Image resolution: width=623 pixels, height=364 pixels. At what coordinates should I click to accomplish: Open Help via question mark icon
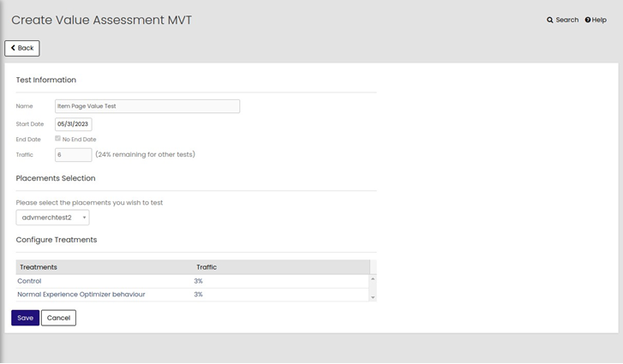(x=588, y=20)
